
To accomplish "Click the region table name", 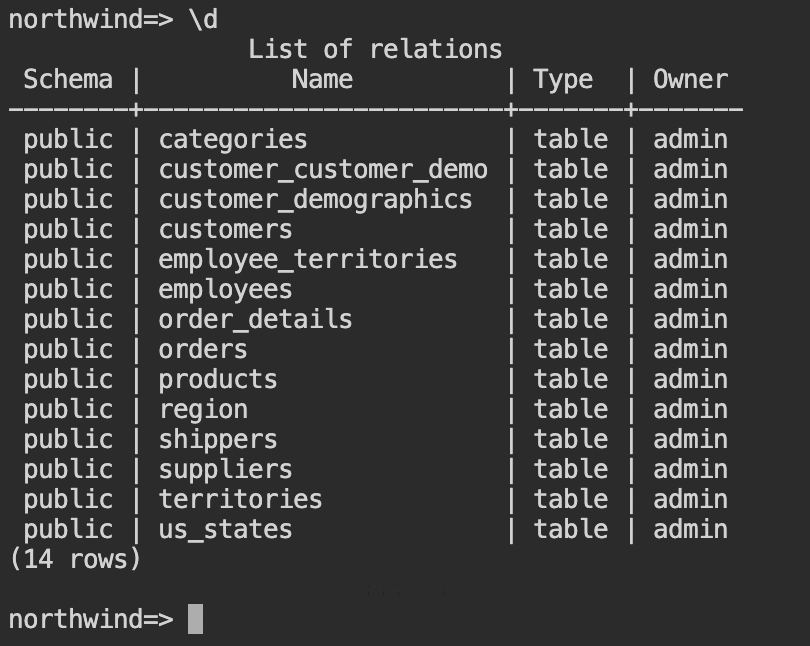I will [202, 410].
